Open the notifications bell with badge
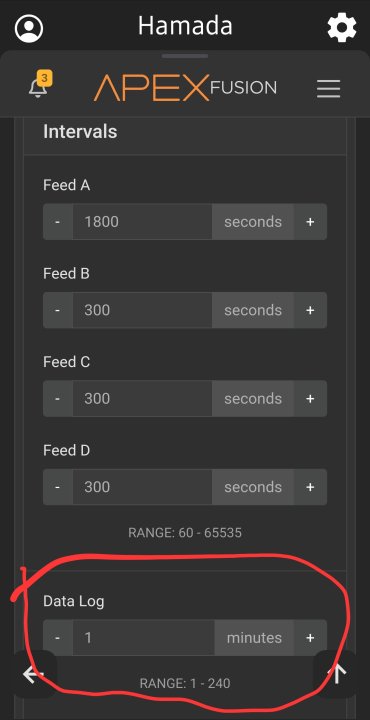Screen dimensions: 370x720 coord(40,85)
